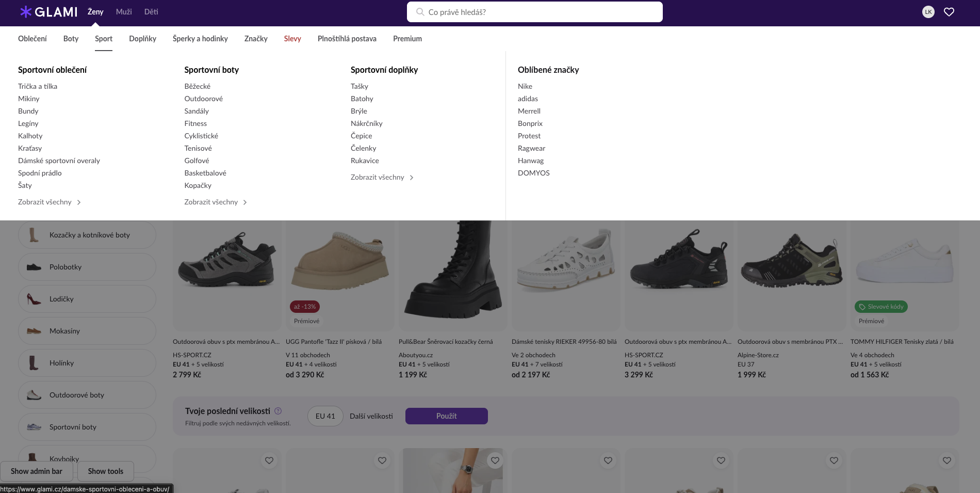The width and height of the screenshot is (980, 493).
Task: Open the Batohy link
Action: 362,99
